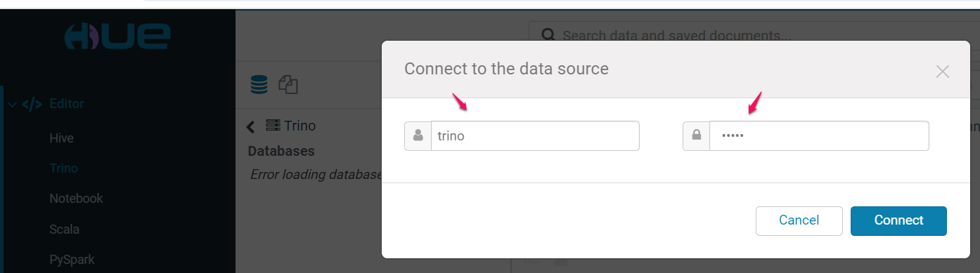Open PySpark editor from sidebar

(x=72, y=260)
